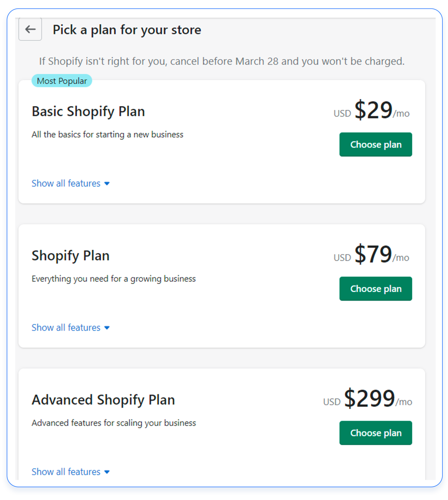The height and width of the screenshot is (500, 448).
Task: Click the $79 per month price
Action: pos(373,255)
